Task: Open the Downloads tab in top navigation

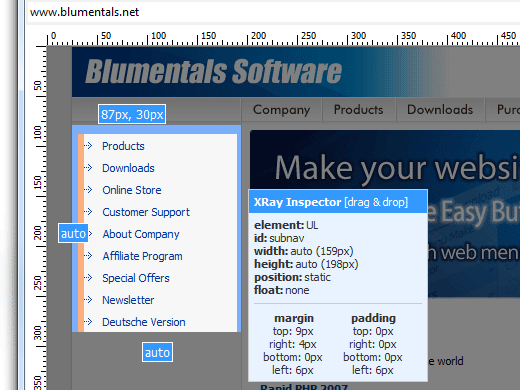Action: (x=440, y=110)
